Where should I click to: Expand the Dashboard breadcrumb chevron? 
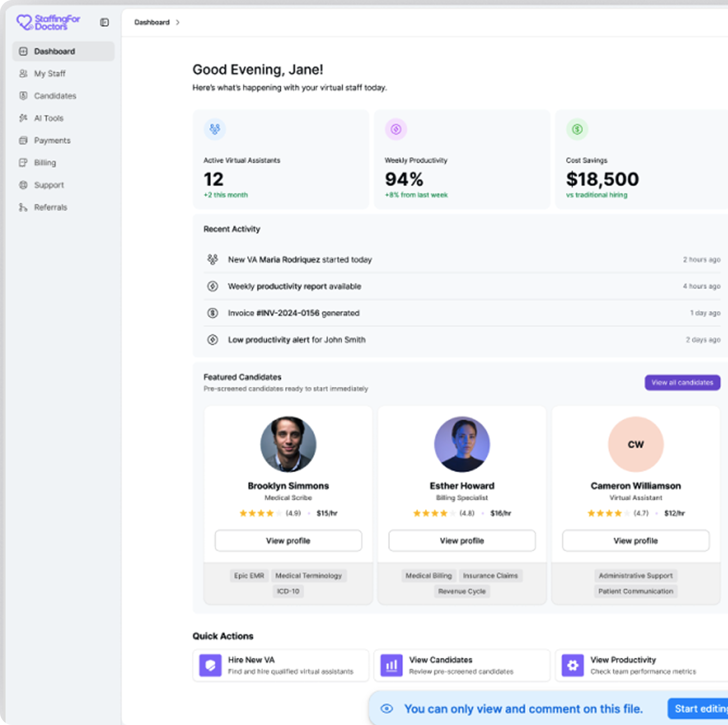tap(178, 23)
